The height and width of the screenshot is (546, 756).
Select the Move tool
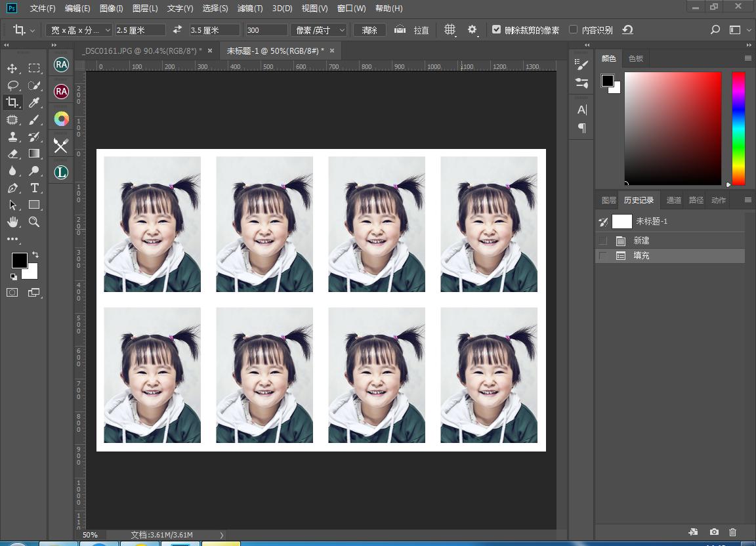12,68
